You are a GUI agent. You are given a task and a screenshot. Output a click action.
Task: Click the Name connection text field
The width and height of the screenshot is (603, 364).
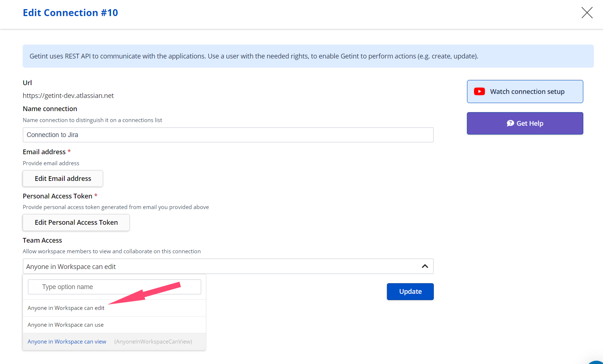[x=228, y=135]
